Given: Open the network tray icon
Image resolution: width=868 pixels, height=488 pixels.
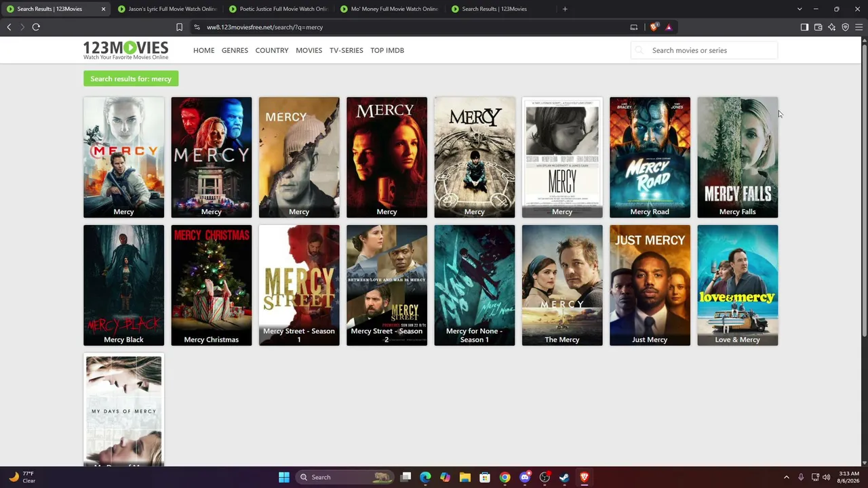Looking at the screenshot, I should tap(815, 477).
